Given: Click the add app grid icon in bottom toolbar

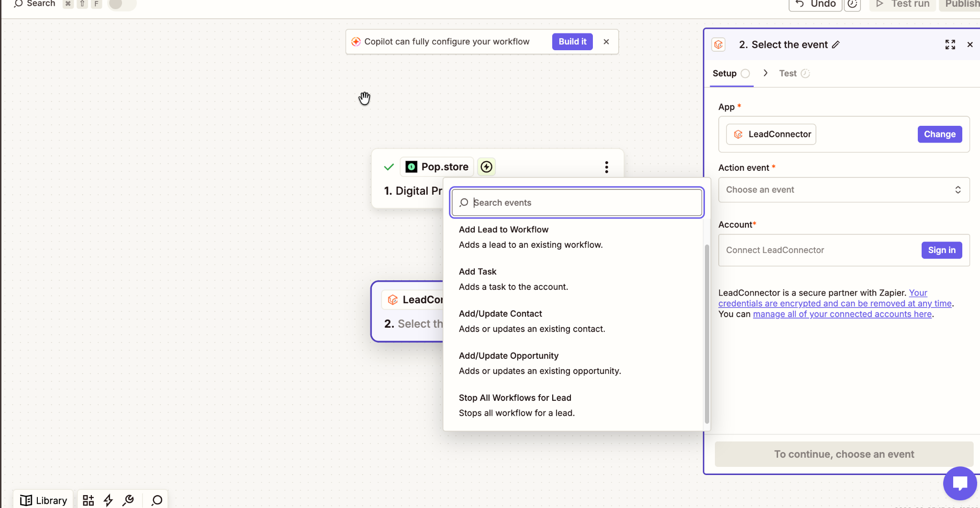Looking at the screenshot, I should coord(89,500).
